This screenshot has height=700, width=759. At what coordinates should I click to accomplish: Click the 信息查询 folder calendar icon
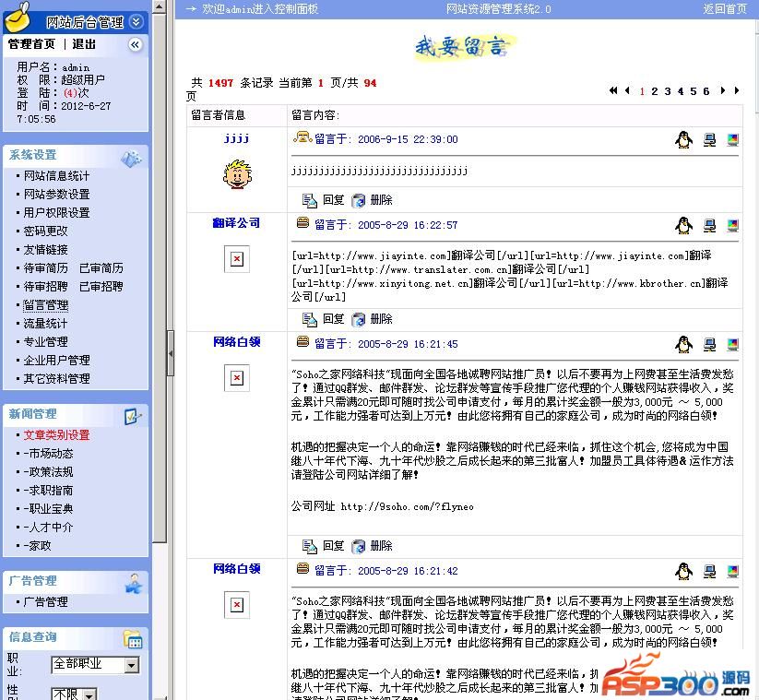(x=133, y=638)
